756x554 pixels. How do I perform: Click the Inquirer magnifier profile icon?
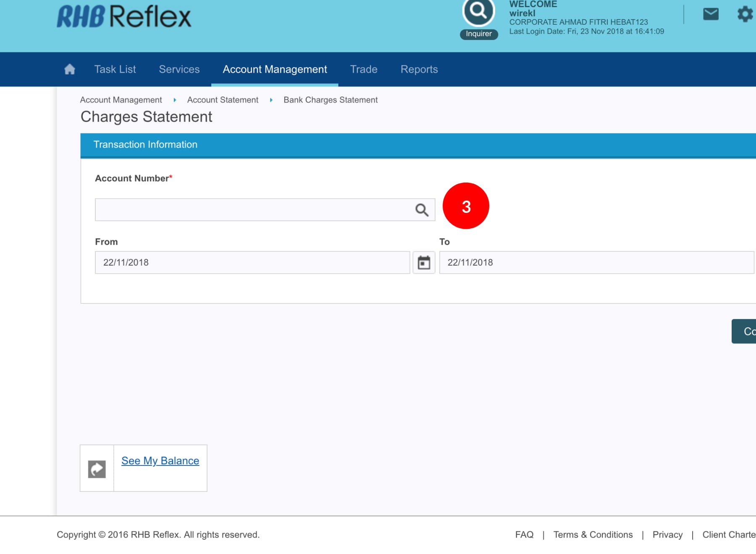(478, 11)
